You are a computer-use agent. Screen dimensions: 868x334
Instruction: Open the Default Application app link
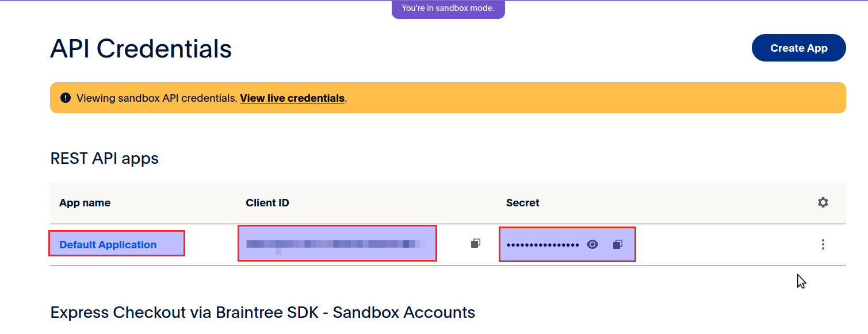108,244
